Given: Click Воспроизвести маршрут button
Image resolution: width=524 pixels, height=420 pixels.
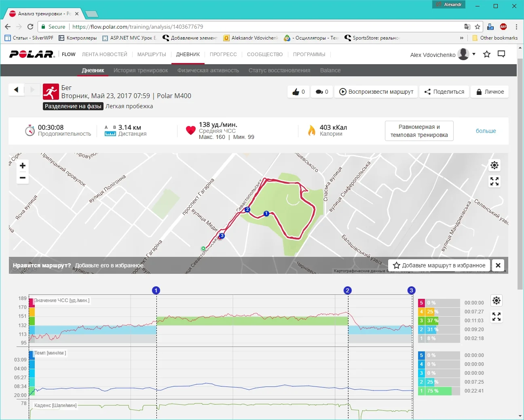Looking at the screenshot, I should pos(376,92).
